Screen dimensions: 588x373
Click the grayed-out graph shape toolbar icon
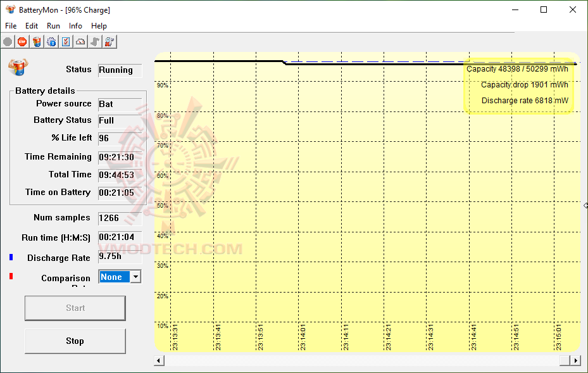[x=95, y=42]
